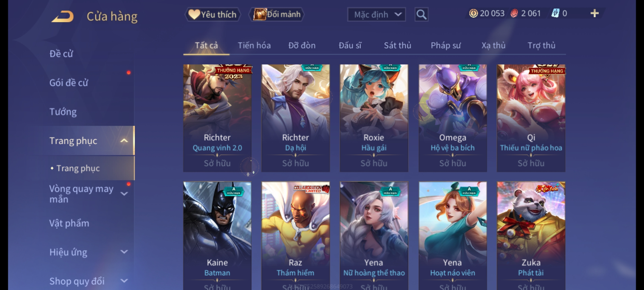Expand the Hiệu ứng sidebar section

tap(124, 252)
